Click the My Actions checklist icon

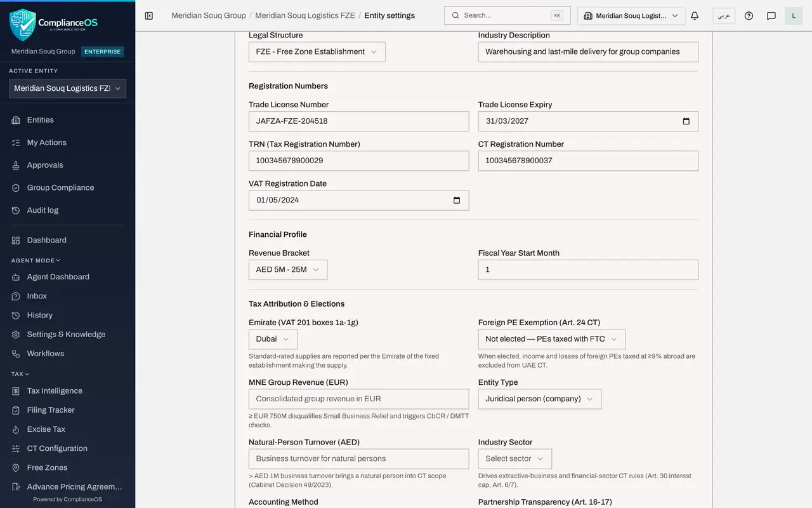coord(16,143)
